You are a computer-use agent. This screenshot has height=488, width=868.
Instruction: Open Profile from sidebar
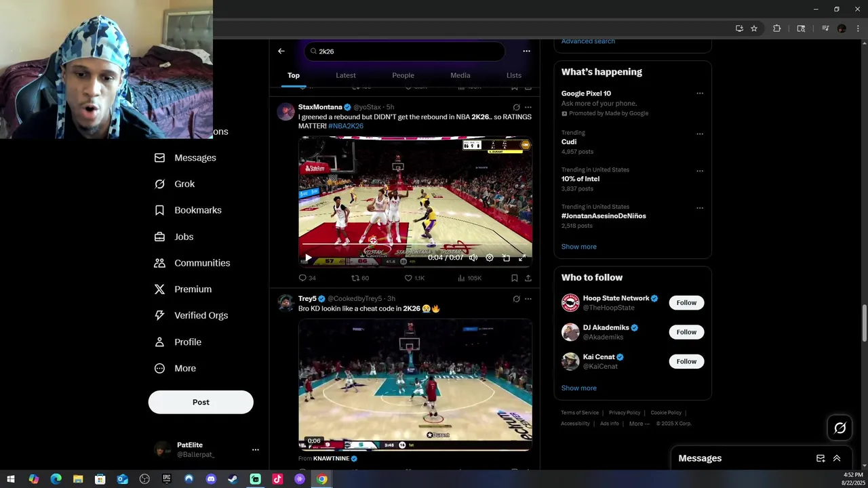click(178, 342)
